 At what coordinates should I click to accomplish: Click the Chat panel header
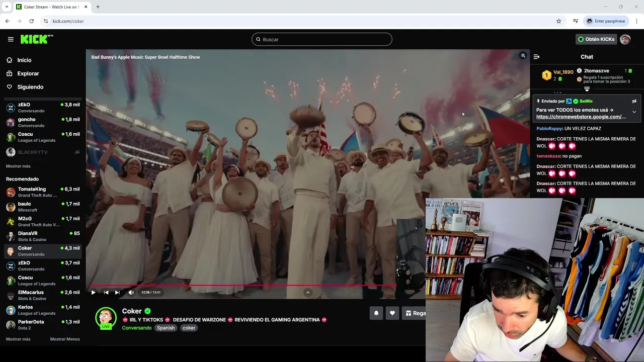pyautogui.click(x=587, y=57)
